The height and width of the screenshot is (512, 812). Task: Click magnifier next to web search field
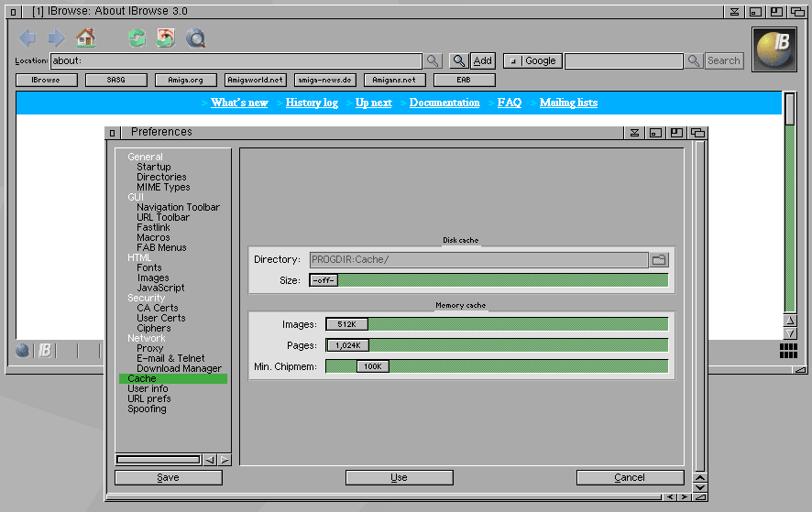694,60
